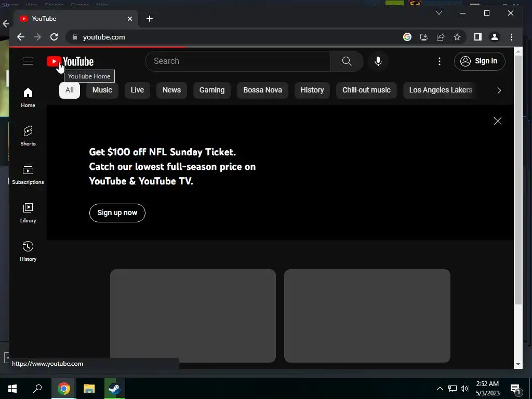Viewport: 532px width, 399px height.
Task: Select the Chill-out music chip
Action: click(366, 90)
